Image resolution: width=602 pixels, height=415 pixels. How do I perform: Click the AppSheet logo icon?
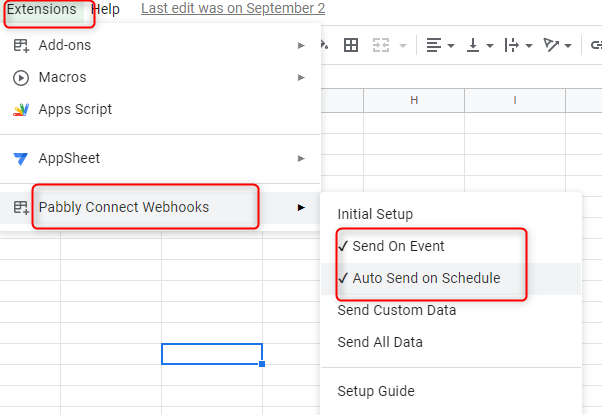21,158
